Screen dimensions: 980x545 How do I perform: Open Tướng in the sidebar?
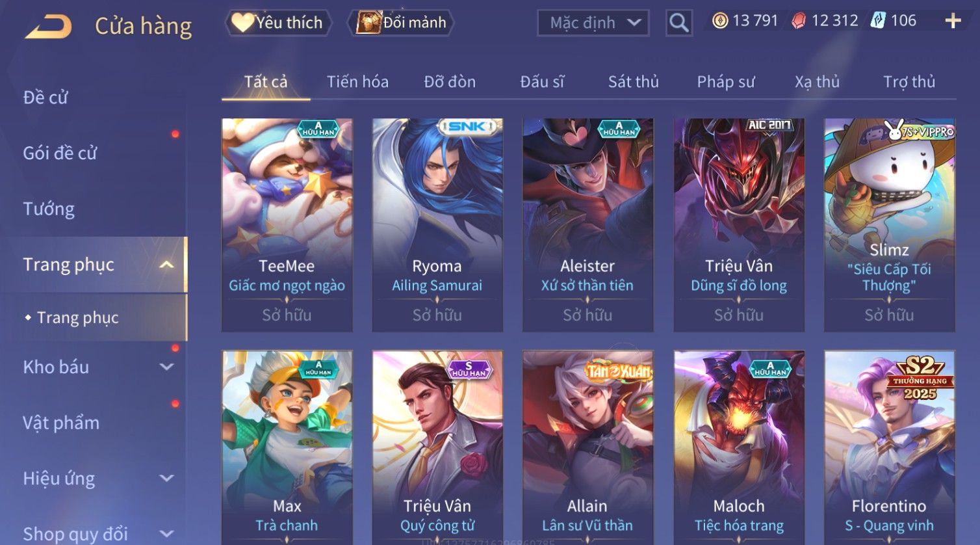(x=49, y=209)
